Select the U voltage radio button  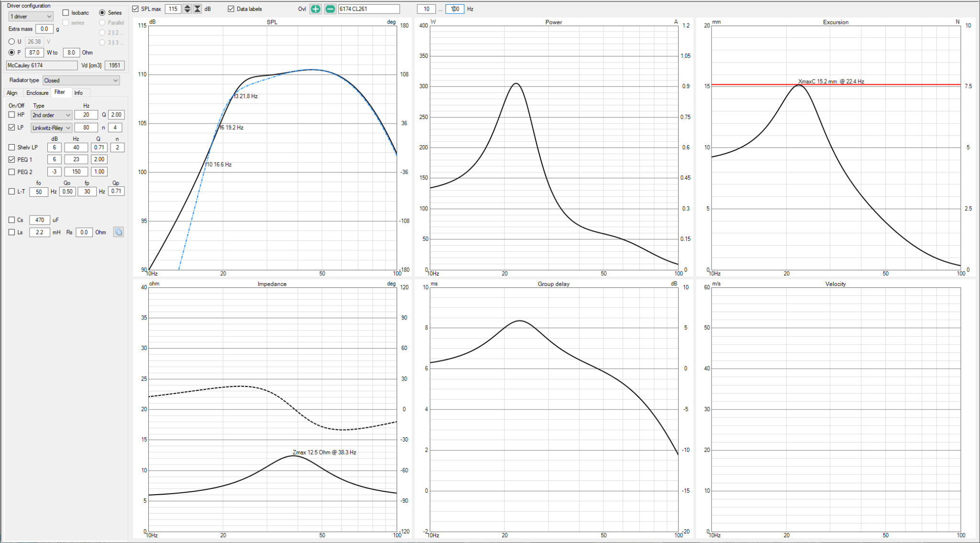pyautogui.click(x=11, y=42)
